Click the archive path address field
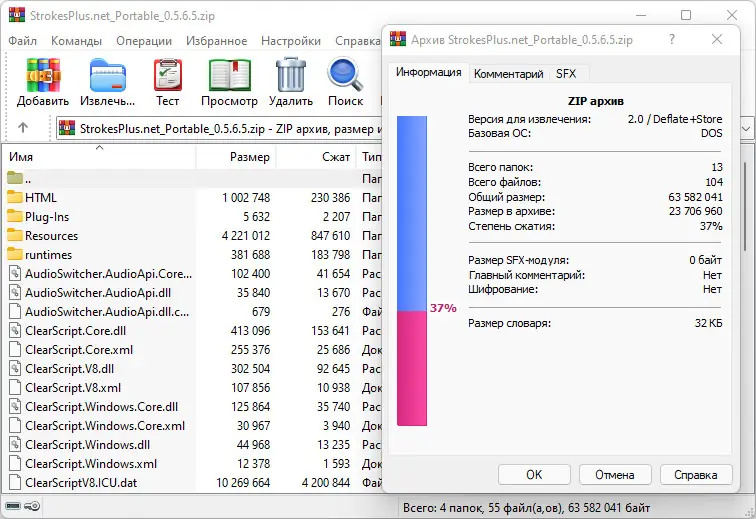Image resolution: width=756 pixels, height=519 pixels. [221, 128]
